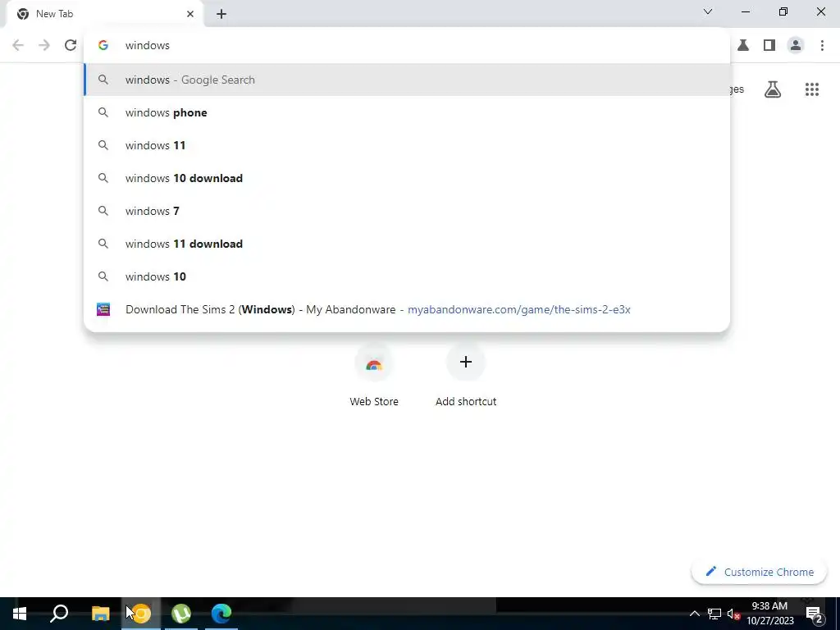Open the Chrome Labs flask icon in toolbar
Screen dimensions: 840x630
[743, 46]
